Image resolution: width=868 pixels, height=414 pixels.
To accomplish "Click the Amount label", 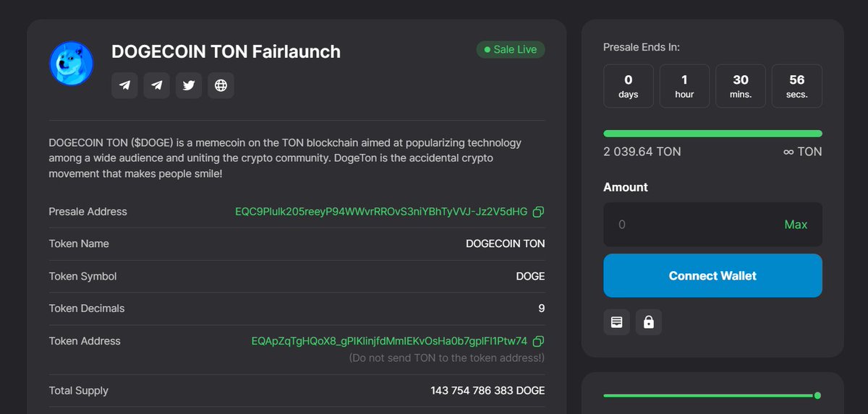I will (626, 187).
